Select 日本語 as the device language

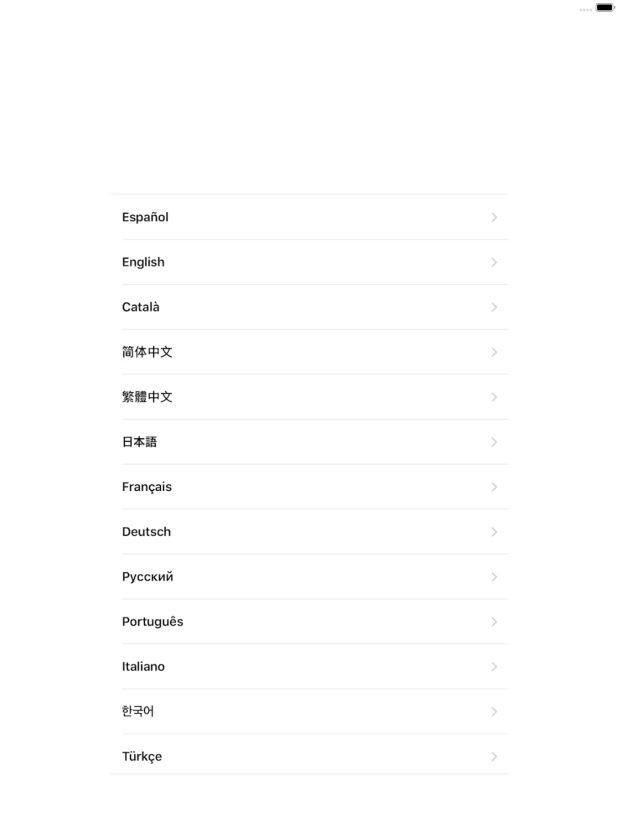point(309,442)
